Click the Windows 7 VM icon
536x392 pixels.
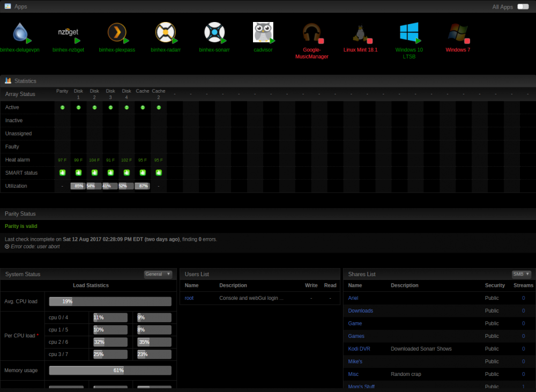coord(458,33)
